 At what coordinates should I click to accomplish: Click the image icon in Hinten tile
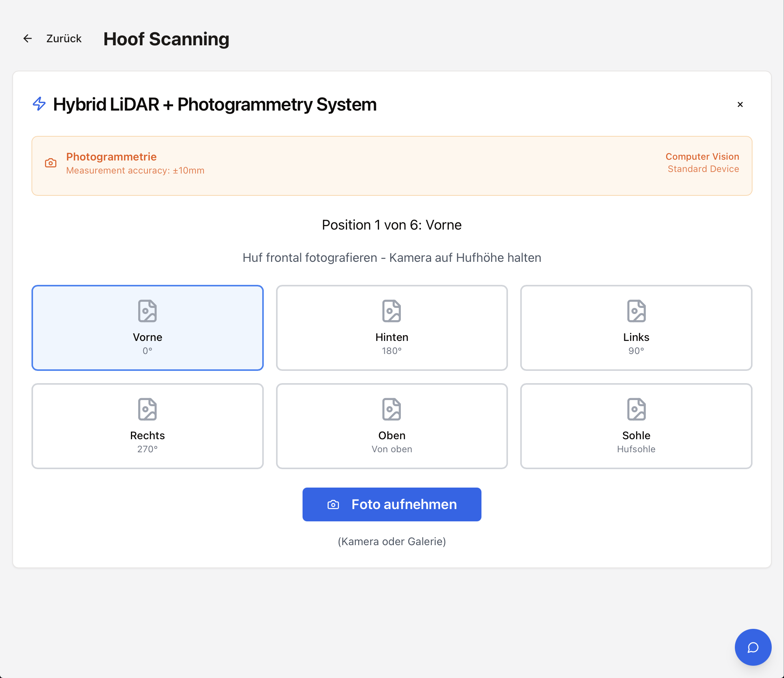tap(392, 311)
